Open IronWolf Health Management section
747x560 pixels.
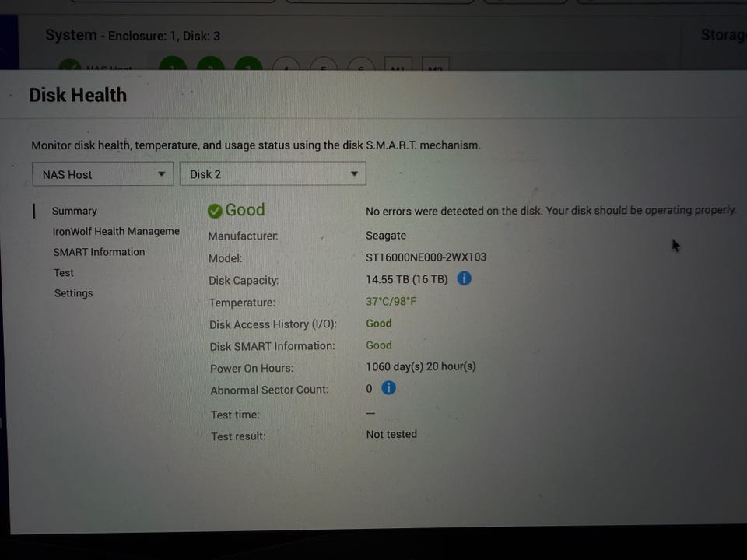click(116, 232)
